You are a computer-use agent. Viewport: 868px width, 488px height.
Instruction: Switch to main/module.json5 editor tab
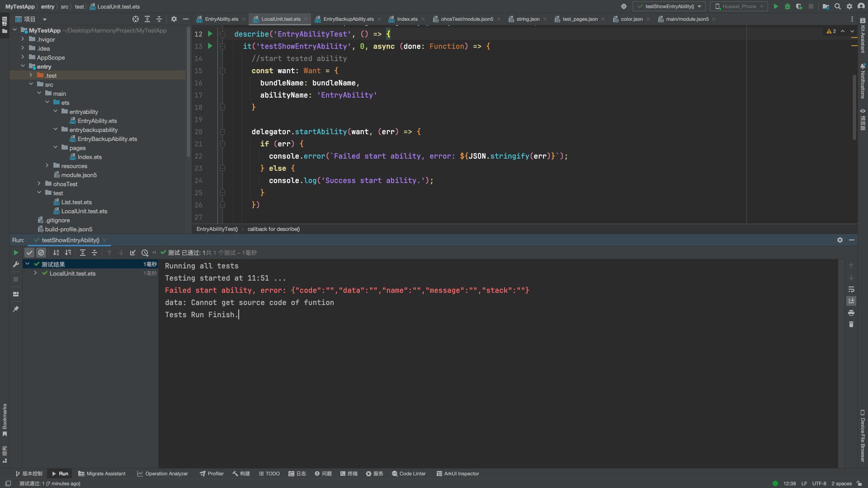pyautogui.click(x=687, y=19)
